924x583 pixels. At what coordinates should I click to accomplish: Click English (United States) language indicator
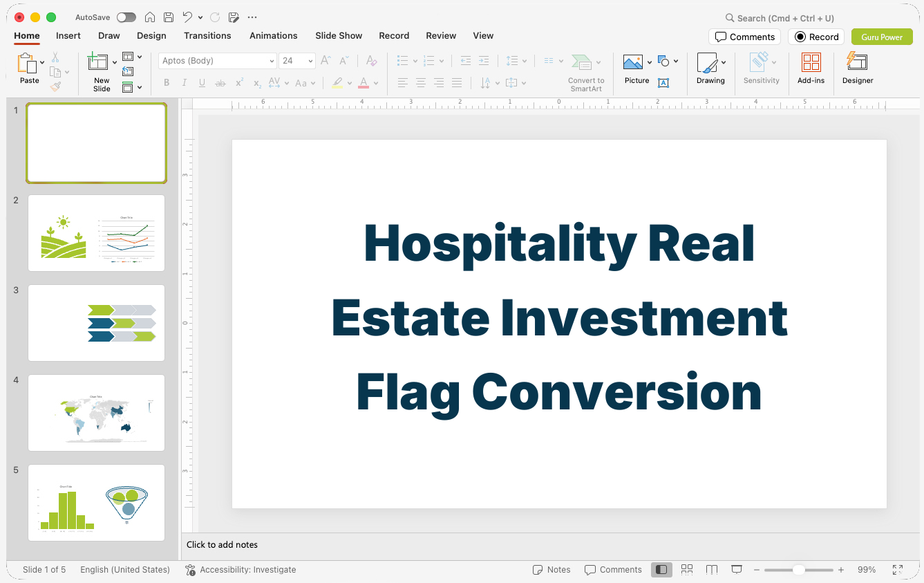coord(125,570)
